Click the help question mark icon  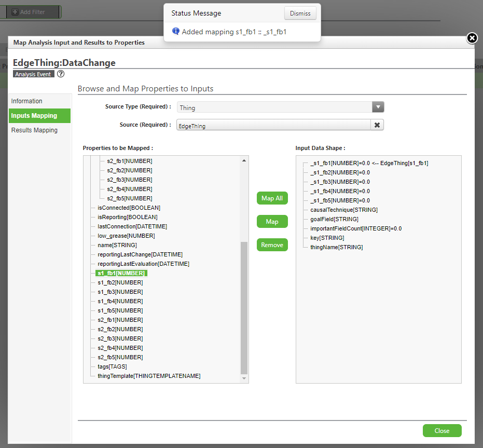coord(61,74)
